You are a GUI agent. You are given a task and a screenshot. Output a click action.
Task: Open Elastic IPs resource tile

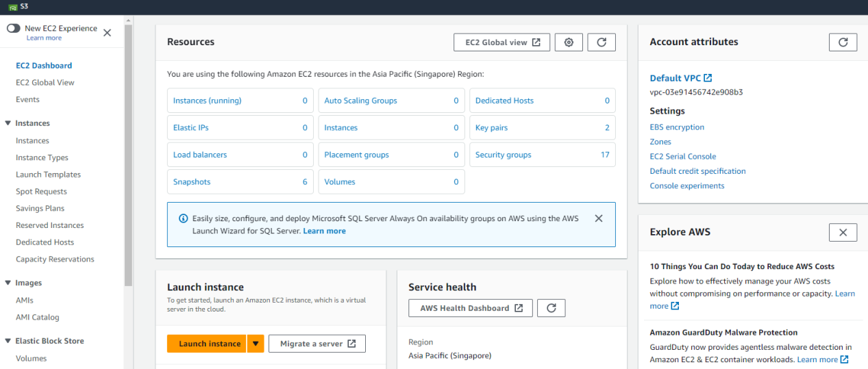pyautogui.click(x=240, y=127)
